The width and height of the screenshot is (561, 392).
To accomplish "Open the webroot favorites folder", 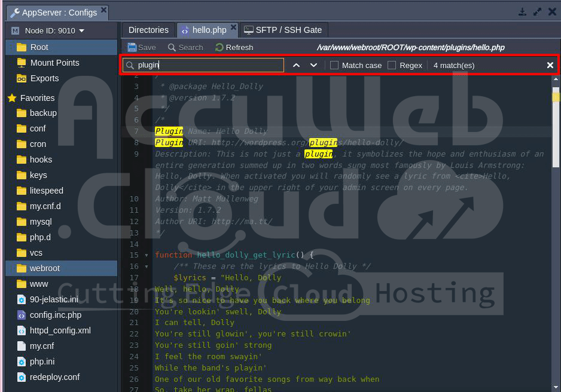I will tap(45, 268).
